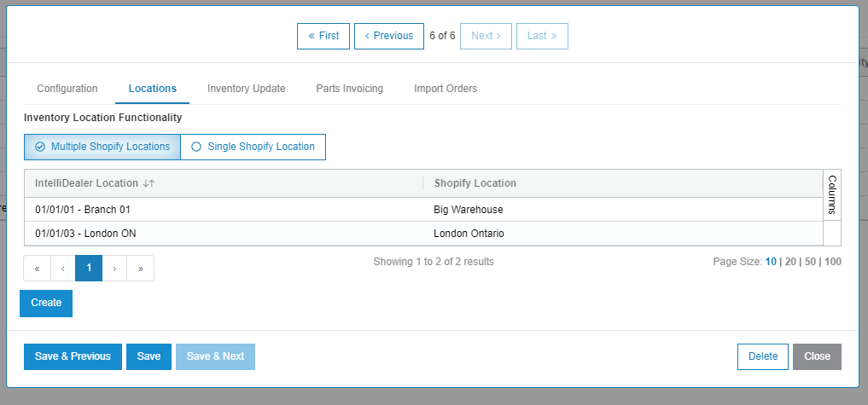Go to previous grid page arrow
This screenshot has width=868, height=405.
[63, 269]
